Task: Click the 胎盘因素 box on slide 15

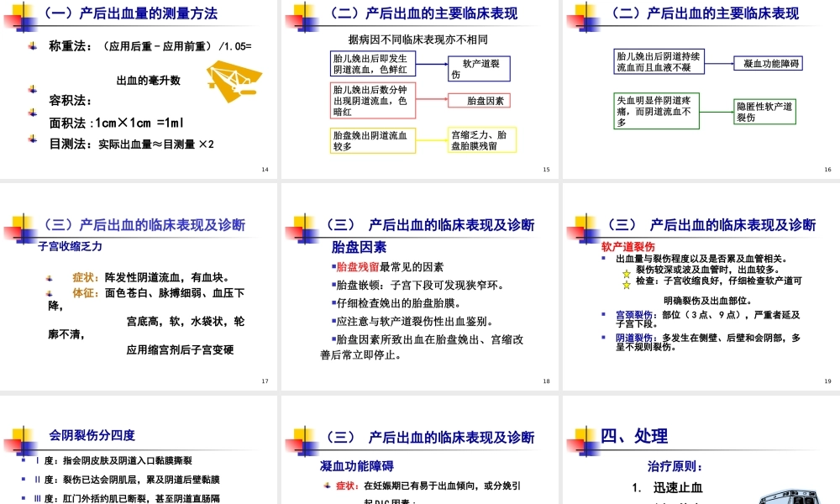Action: pos(480,99)
